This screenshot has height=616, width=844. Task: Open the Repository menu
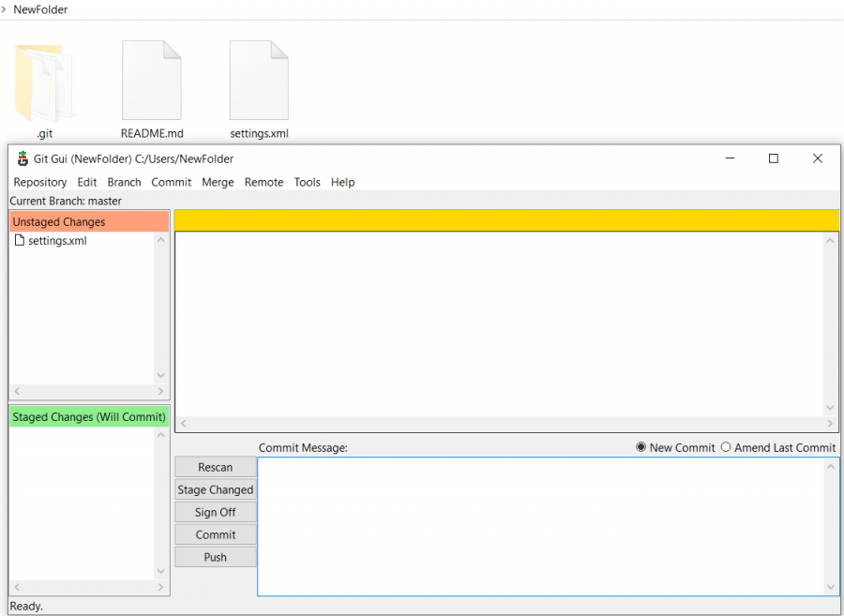tap(40, 182)
